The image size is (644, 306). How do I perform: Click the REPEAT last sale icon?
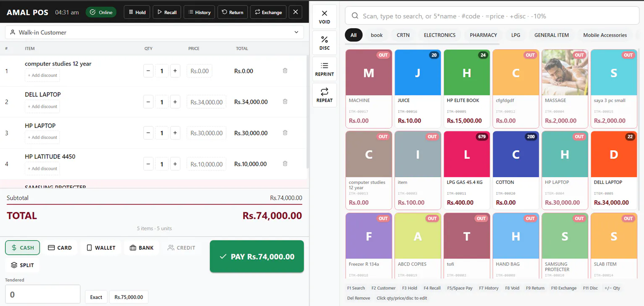pyautogui.click(x=324, y=95)
